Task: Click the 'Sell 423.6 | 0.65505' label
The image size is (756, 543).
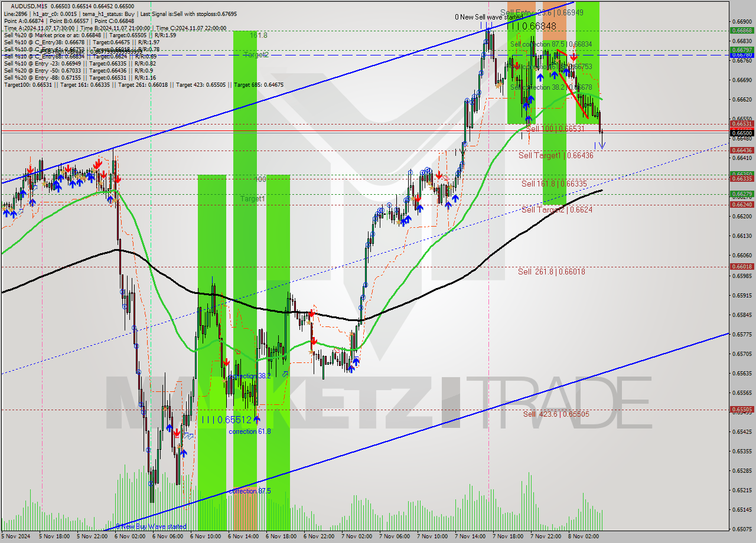Action: pos(556,414)
